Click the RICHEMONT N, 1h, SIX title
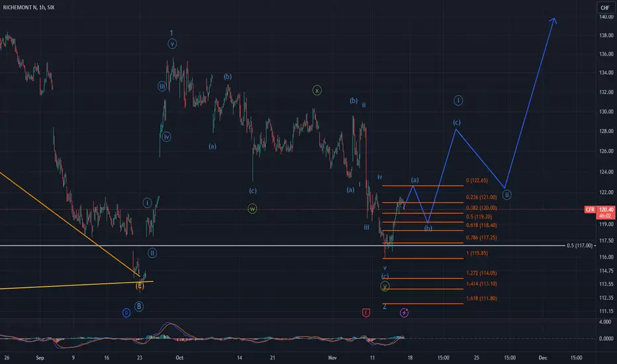The height and width of the screenshot is (364, 617). 28,7
